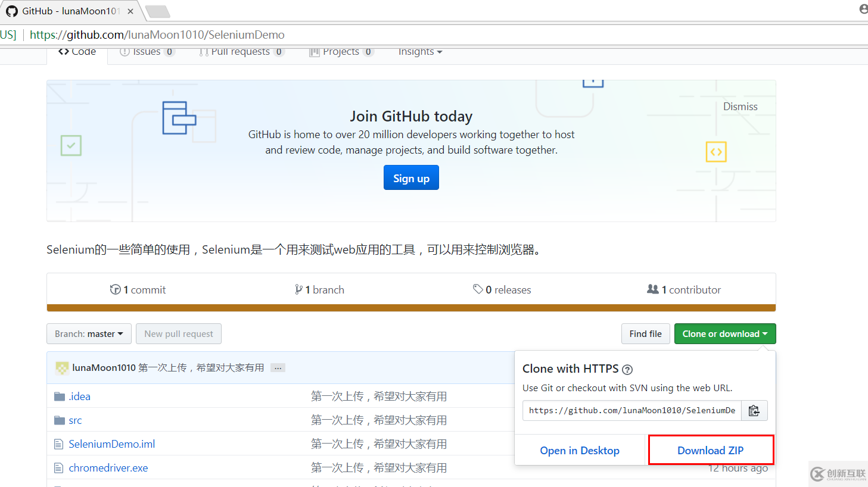Click the Sign up button
Screen dimensions: 868x487
click(411, 178)
